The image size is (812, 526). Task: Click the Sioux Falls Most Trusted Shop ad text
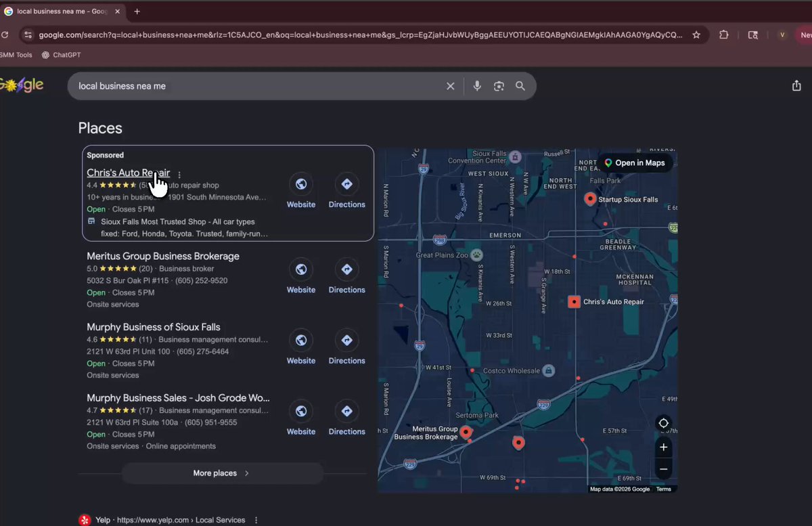(x=184, y=227)
